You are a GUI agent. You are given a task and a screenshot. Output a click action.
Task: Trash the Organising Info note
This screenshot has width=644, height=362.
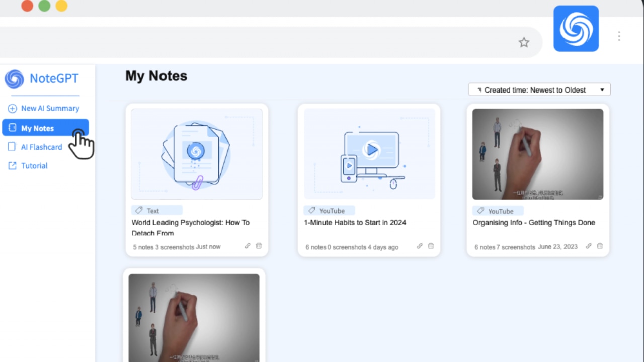(x=600, y=246)
